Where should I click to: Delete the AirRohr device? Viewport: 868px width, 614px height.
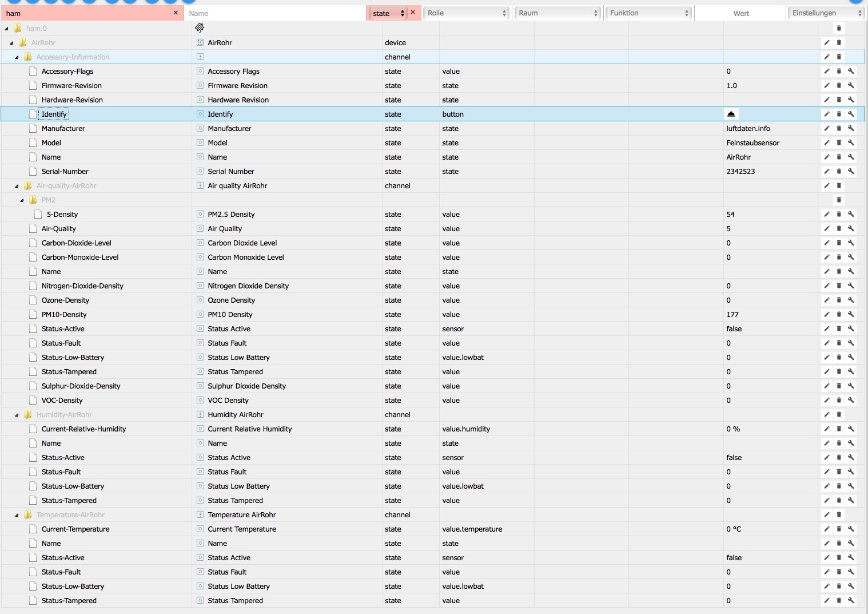pos(839,42)
